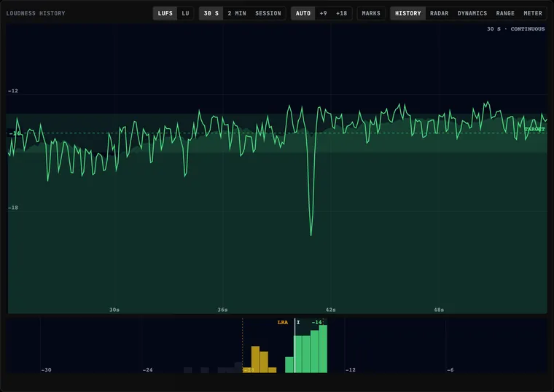Click the 30s time axis label

click(x=114, y=310)
